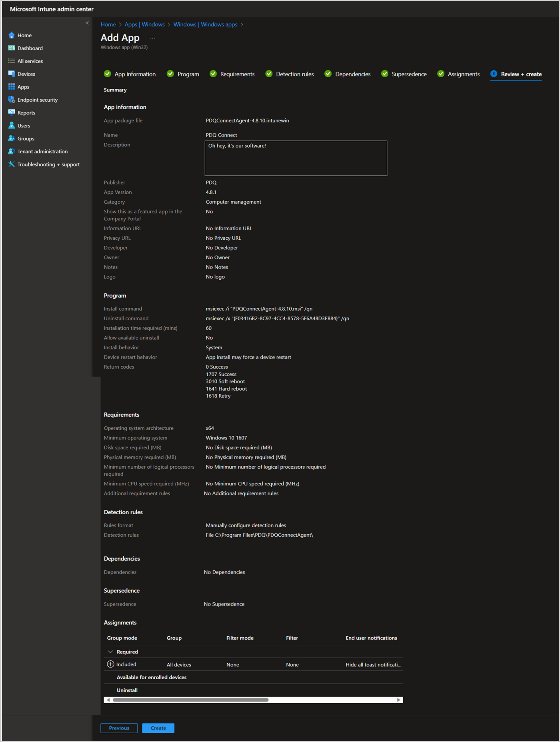Viewport: 560px width, 742px height.
Task: Click the Create button
Action: tap(158, 728)
